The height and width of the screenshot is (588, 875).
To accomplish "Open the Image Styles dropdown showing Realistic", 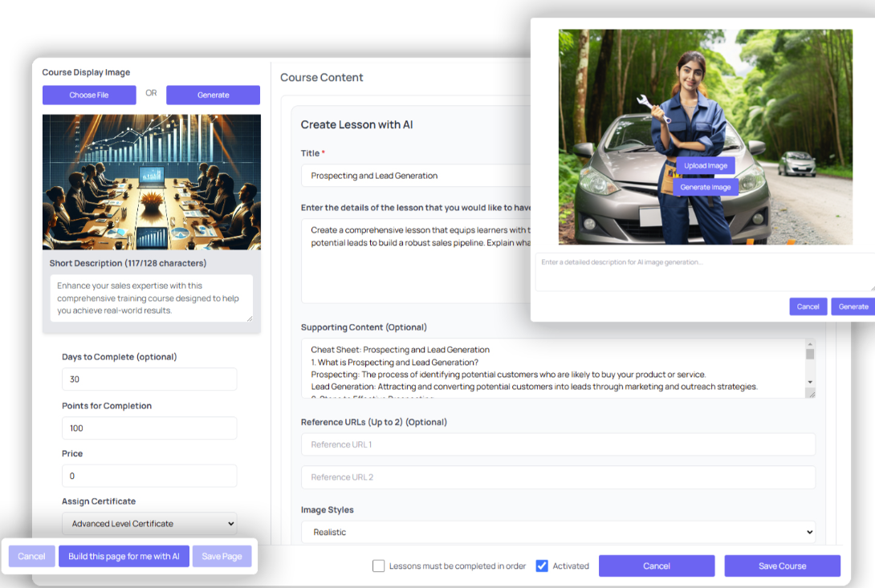I will point(557,531).
